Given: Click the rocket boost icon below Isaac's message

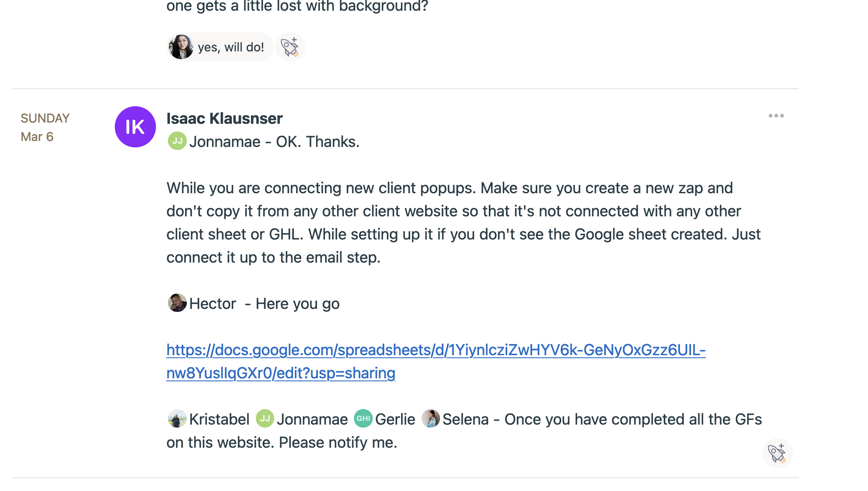Looking at the screenshot, I should (777, 453).
